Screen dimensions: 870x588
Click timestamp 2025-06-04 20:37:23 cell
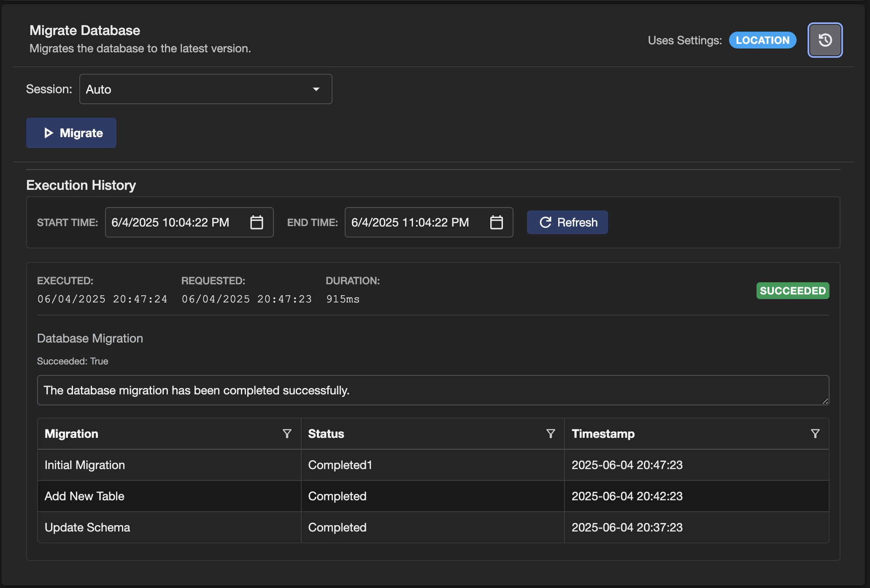click(697, 527)
